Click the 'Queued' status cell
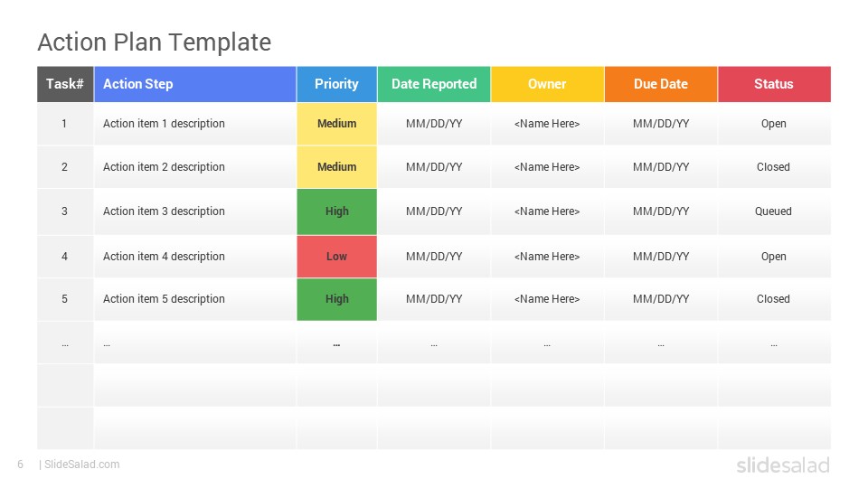This screenshot has width=868, height=488. click(774, 211)
